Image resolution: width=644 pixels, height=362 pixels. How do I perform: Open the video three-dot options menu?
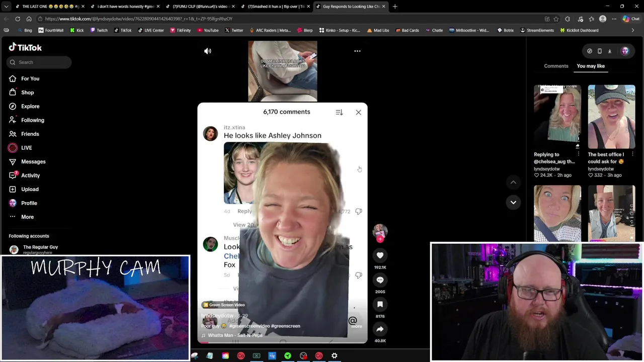(x=357, y=51)
